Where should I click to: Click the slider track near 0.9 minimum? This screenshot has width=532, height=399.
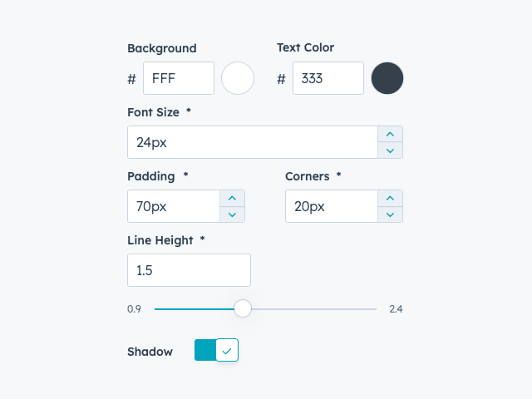point(161,309)
